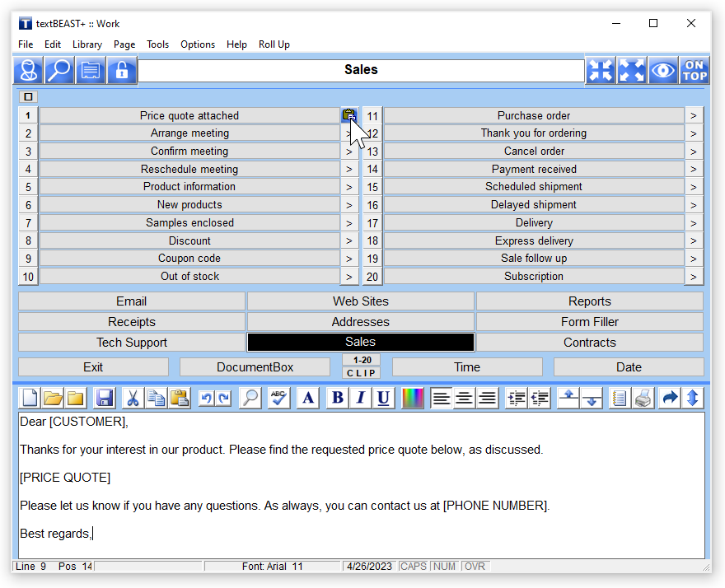
Task: Set text alignment to center
Action: [464, 398]
